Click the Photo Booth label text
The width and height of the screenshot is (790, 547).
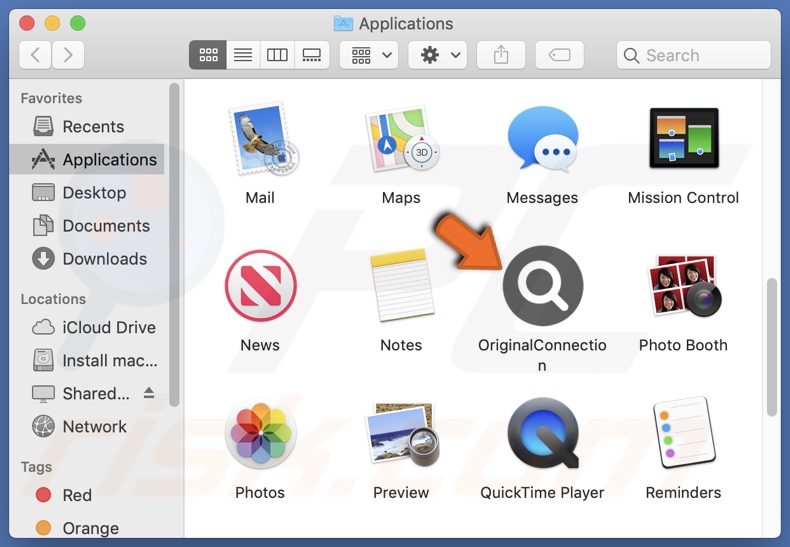[x=683, y=345]
